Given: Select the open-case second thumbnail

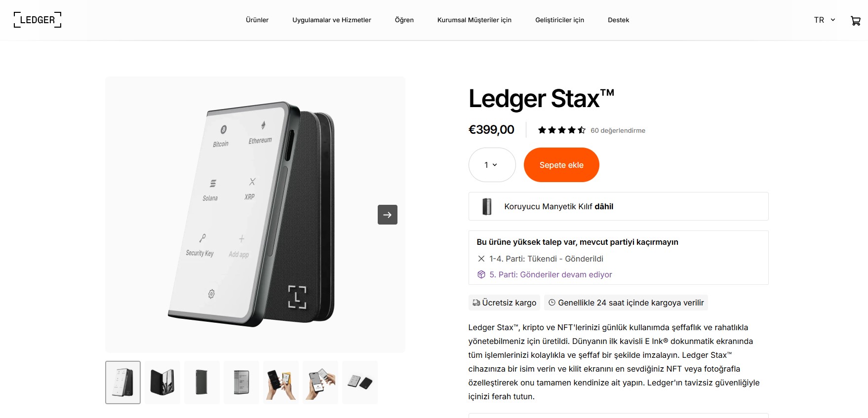Looking at the screenshot, I should [162, 382].
